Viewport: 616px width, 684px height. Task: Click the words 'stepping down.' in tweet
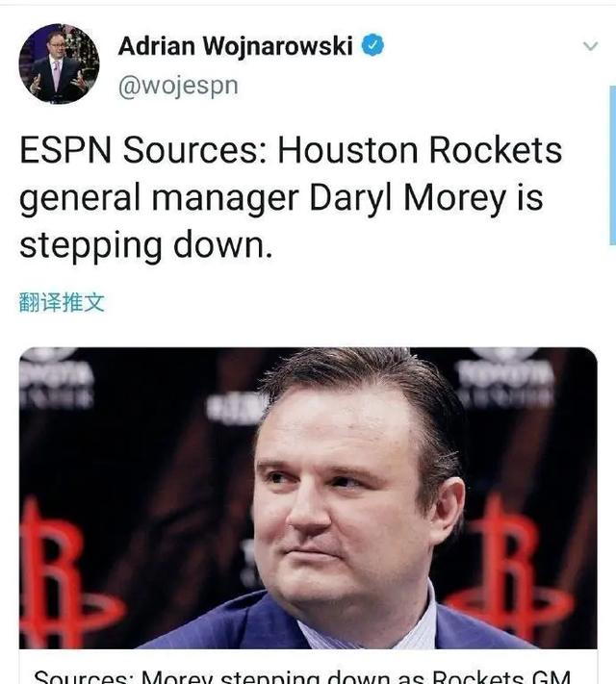click(146, 244)
